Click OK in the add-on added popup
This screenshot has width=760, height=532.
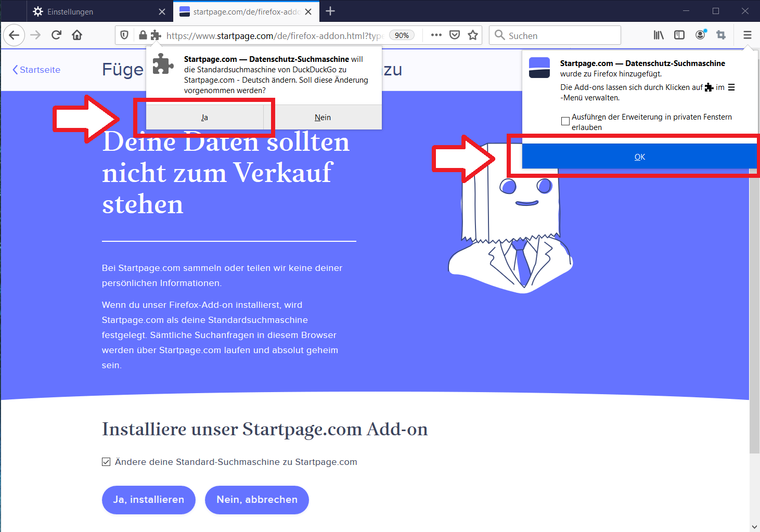click(639, 157)
